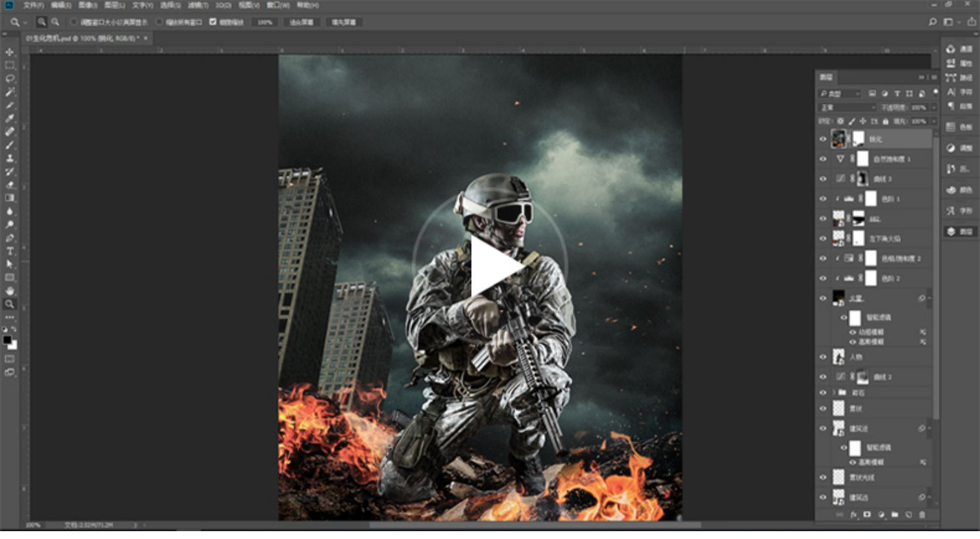Click the 100% zoom button in options bar

(x=265, y=22)
